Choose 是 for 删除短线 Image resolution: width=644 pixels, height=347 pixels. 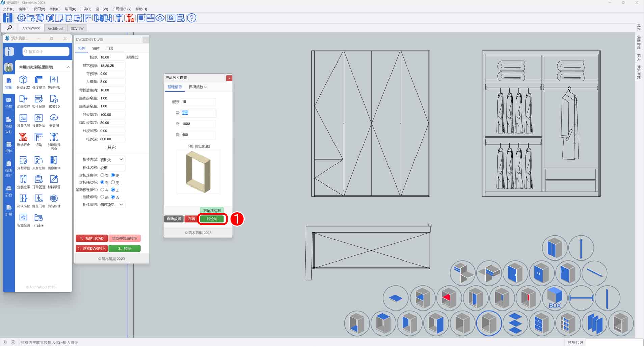pyautogui.click(x=102, y=197)
